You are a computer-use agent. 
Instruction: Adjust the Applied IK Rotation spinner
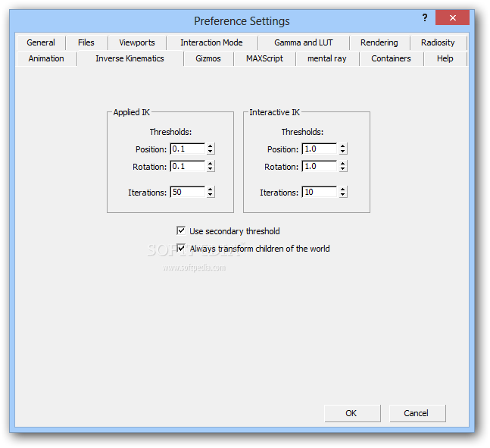[x=211, y=166]
